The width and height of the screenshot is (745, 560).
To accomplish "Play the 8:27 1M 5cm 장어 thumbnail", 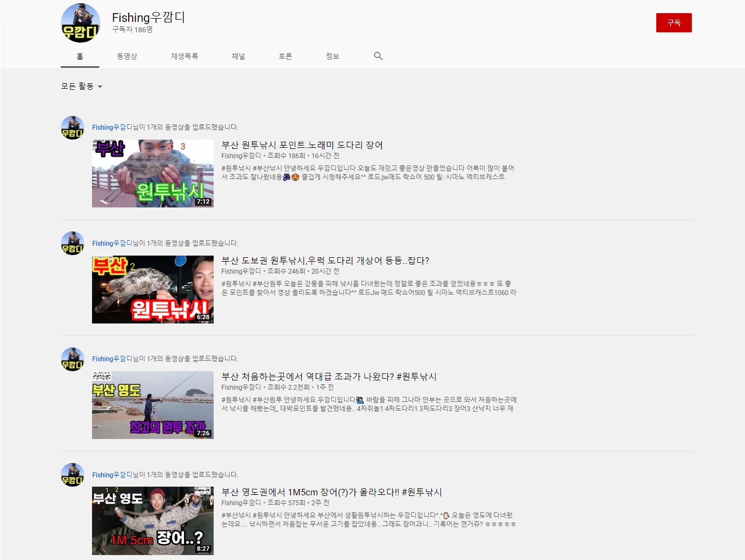I will (153, 521).
